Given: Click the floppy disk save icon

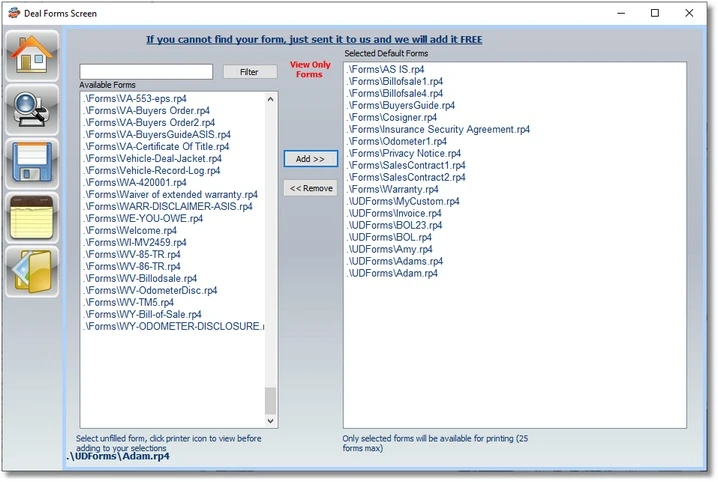Looking at the screenshot, I should (32, 163).
